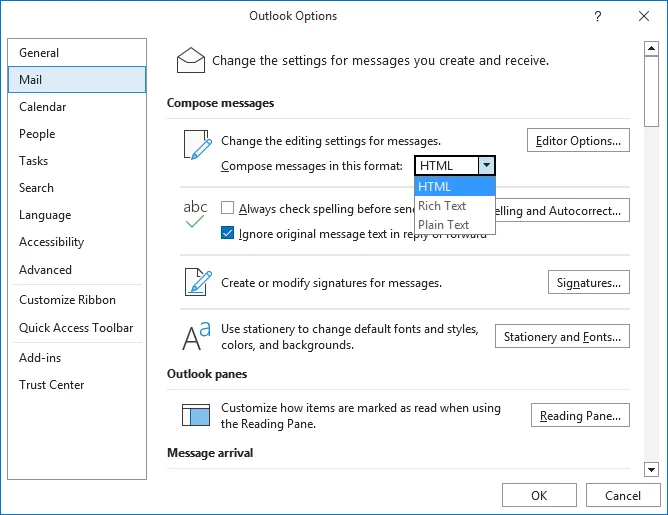Select the Mail options category
This screenshot has height=515, width=668.
point(77,80)
